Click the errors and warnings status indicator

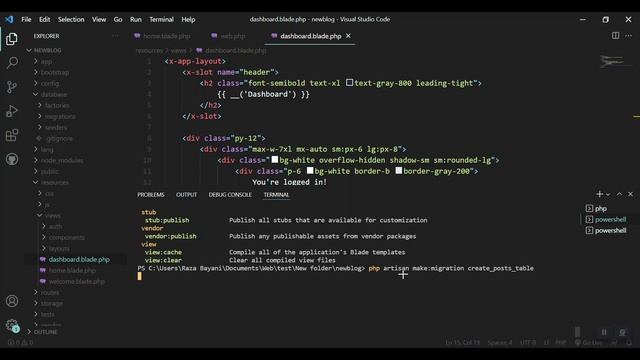pyautogui.click(x=20, y=343)
